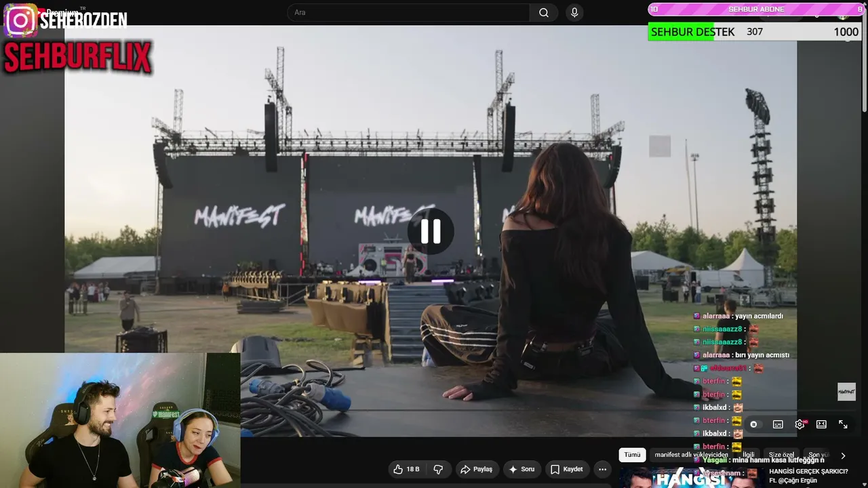868x488 pixels.
Task: Dislike the video with thumbs-down icon
Action: [x=438, y=469]
